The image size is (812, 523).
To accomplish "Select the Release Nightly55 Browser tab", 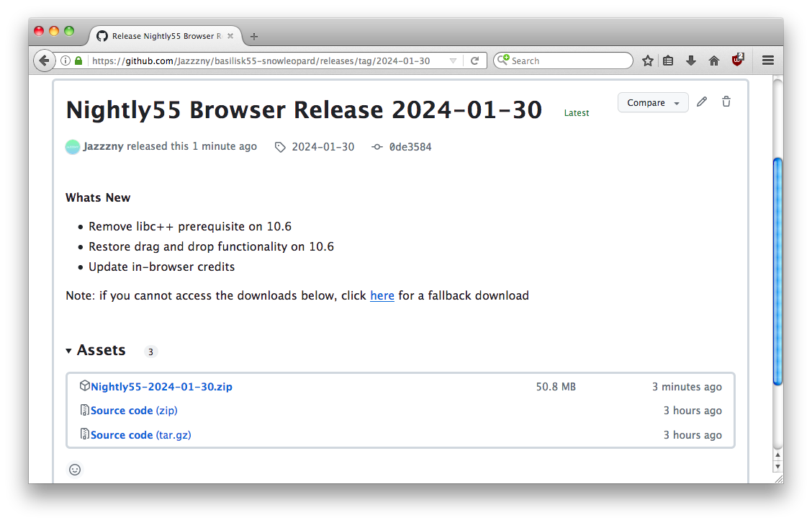I will coord(163,36).
